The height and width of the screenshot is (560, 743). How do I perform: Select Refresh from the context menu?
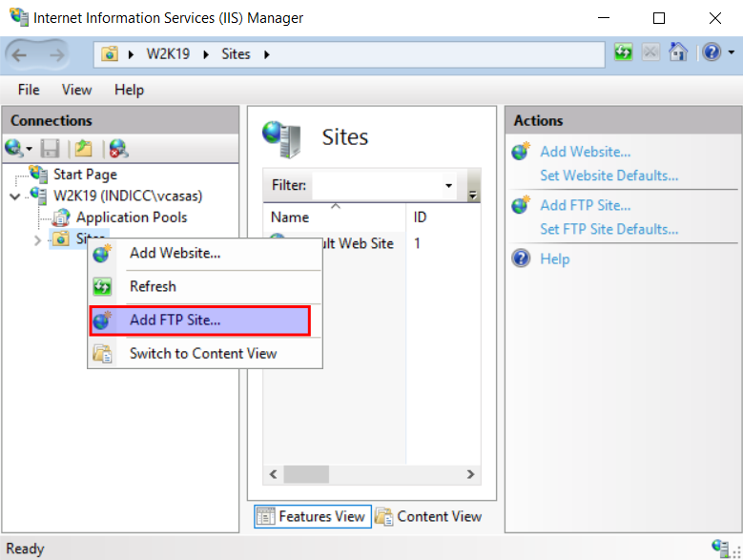[x=153, y=286]
